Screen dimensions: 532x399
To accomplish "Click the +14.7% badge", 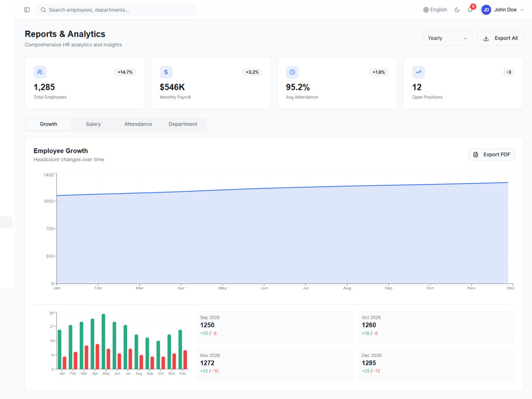I will pyautogui.click(x=125, y=72).
